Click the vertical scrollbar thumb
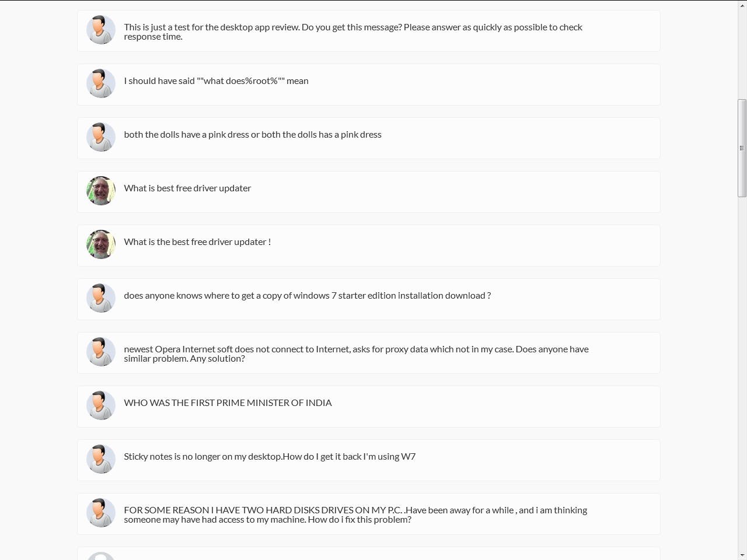Screen dimensions: 747x560 coord(742,148)
